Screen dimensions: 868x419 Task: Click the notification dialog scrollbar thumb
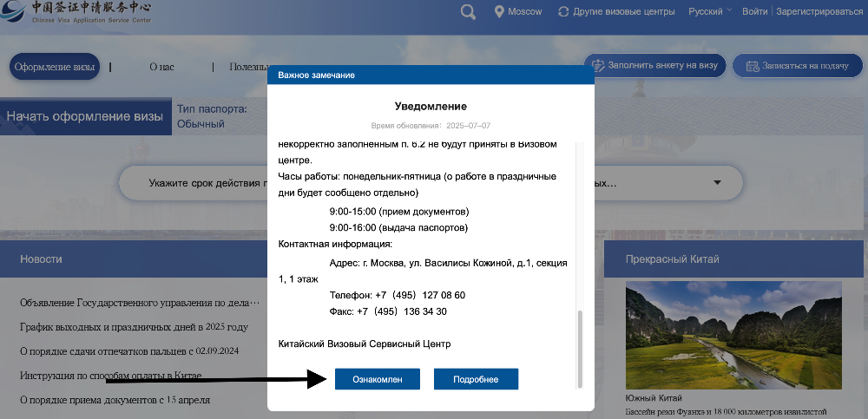[x=581, y=348]
